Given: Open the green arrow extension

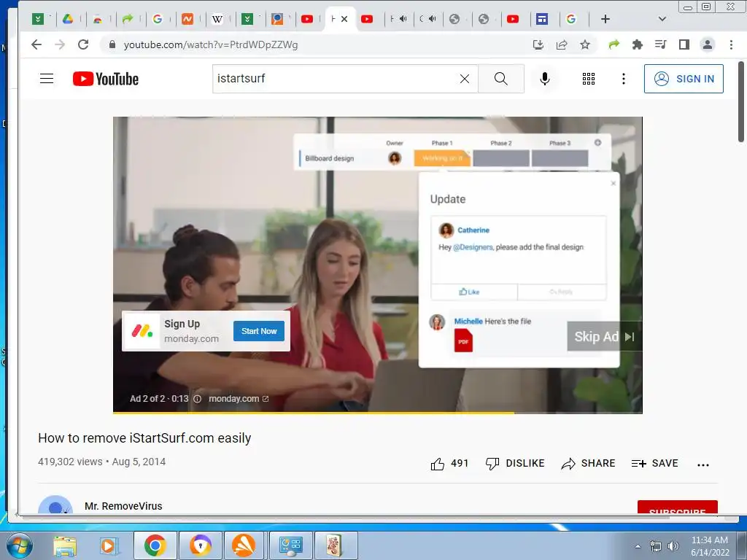Looking at the screenshot, I should (x=614, y=44).
